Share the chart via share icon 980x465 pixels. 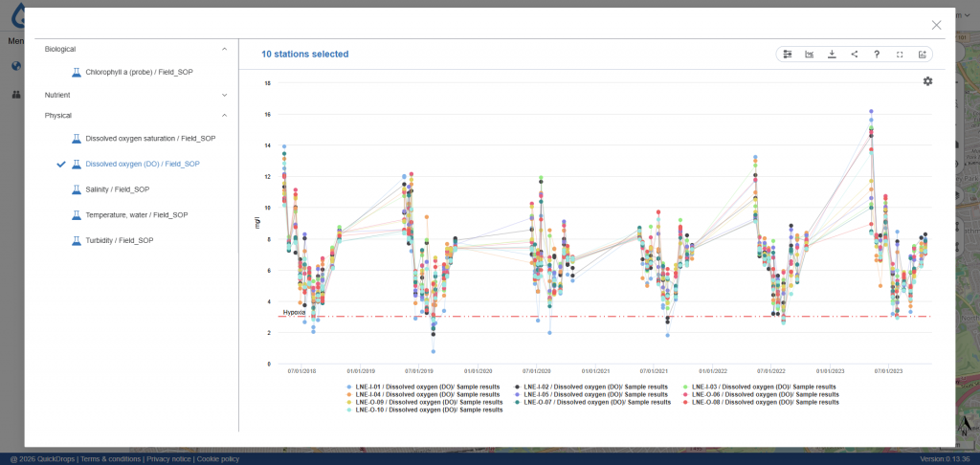coord(855,55)
